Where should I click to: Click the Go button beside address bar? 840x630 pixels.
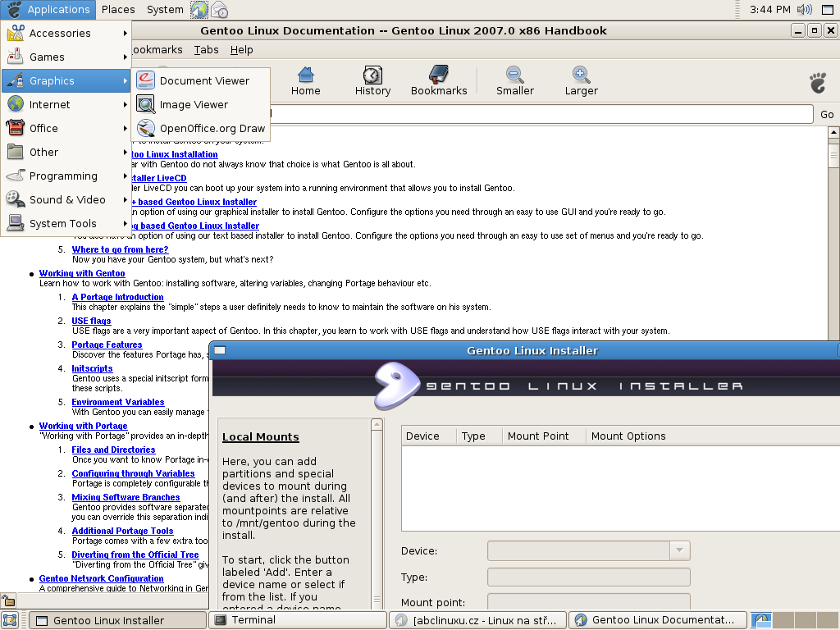pos(827,114)
